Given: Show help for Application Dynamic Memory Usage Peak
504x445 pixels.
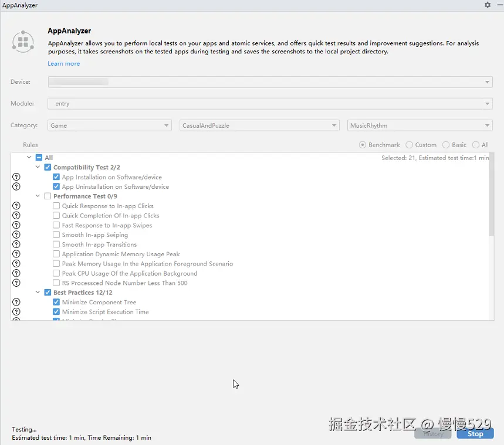Looking at the screenshot, I should click(x=16, y=254).
